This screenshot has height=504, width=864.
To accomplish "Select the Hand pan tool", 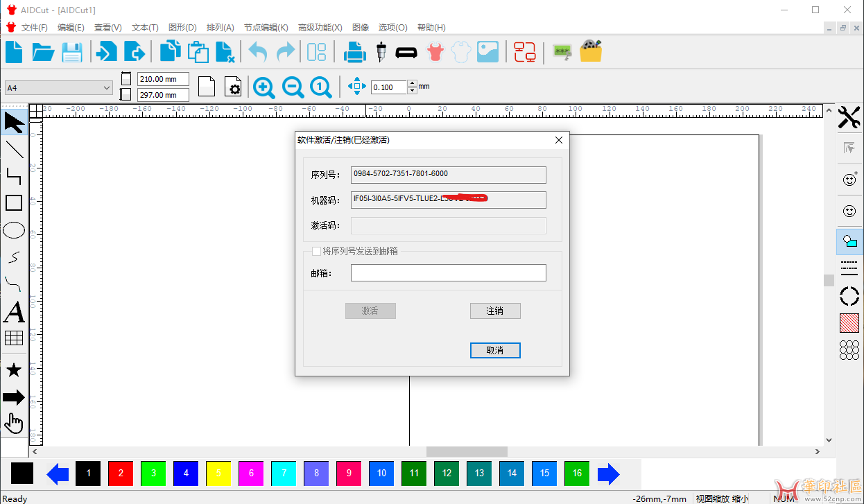I will pyautogui.click(x=14, y=423).
